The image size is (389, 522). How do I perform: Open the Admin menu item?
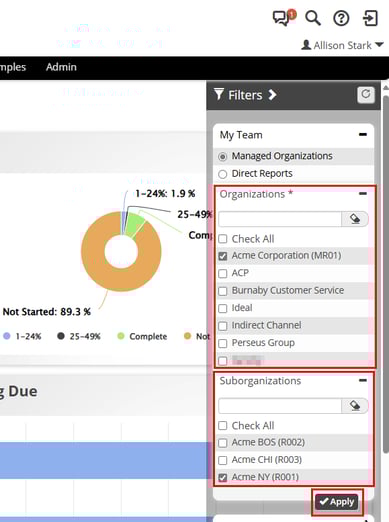click(x=61, y=67)
